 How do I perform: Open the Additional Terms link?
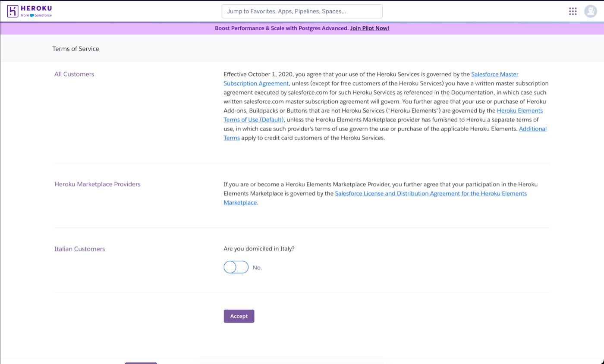[533, 129]
